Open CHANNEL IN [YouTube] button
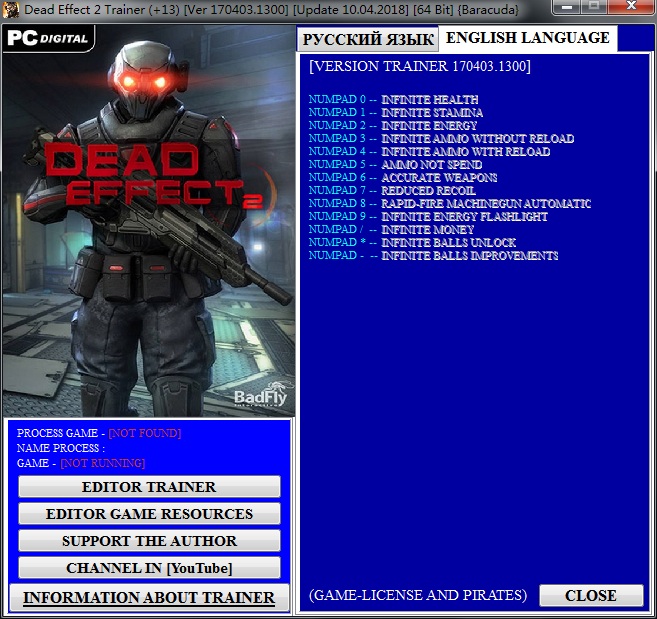The width and height of the screenshot is (657, 619). point(149,568)
